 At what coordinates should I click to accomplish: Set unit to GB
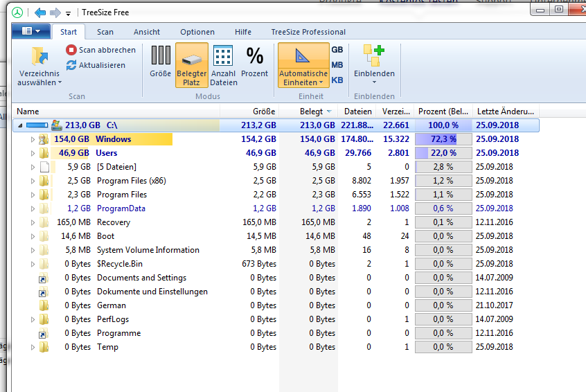[337, 50]
